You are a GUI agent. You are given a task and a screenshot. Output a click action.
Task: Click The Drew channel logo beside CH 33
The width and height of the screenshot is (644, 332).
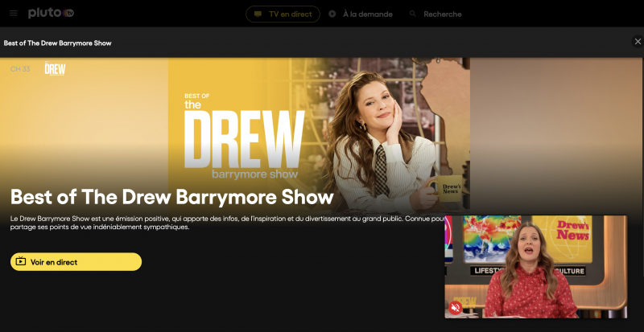point(55,68)
